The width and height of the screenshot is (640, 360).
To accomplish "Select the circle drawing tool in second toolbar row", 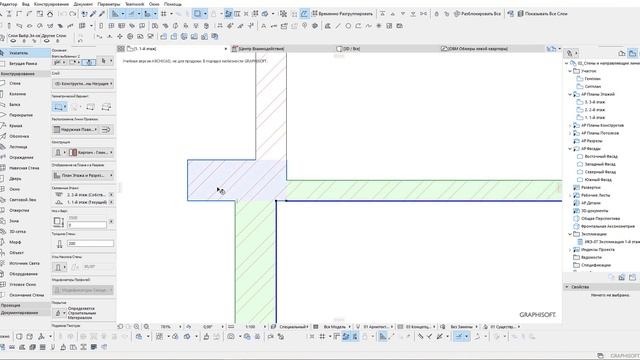I will [348, 26].
